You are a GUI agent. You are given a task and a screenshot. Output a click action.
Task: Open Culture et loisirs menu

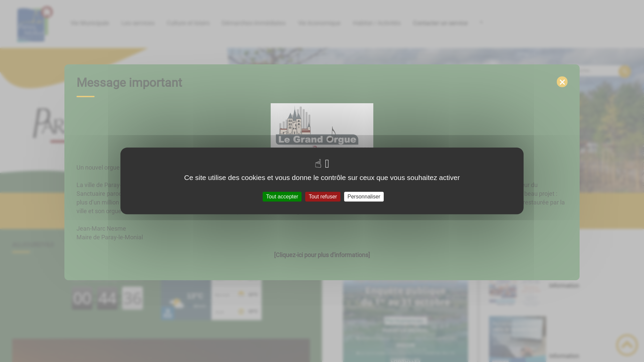point(188,23)
